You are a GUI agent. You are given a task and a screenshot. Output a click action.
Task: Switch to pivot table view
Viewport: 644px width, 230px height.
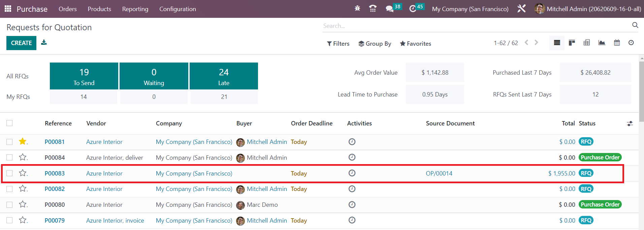tap(586, 43)
